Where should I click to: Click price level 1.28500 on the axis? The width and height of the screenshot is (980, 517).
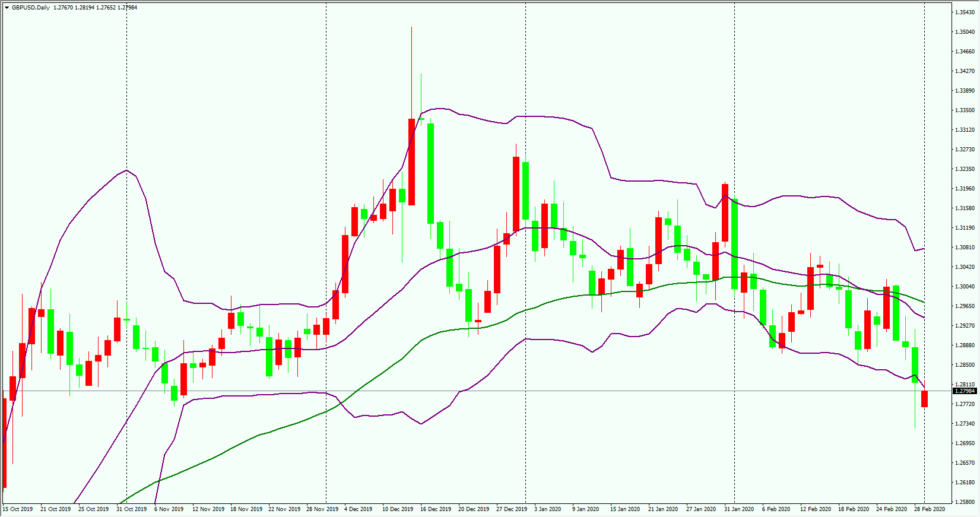965,365
